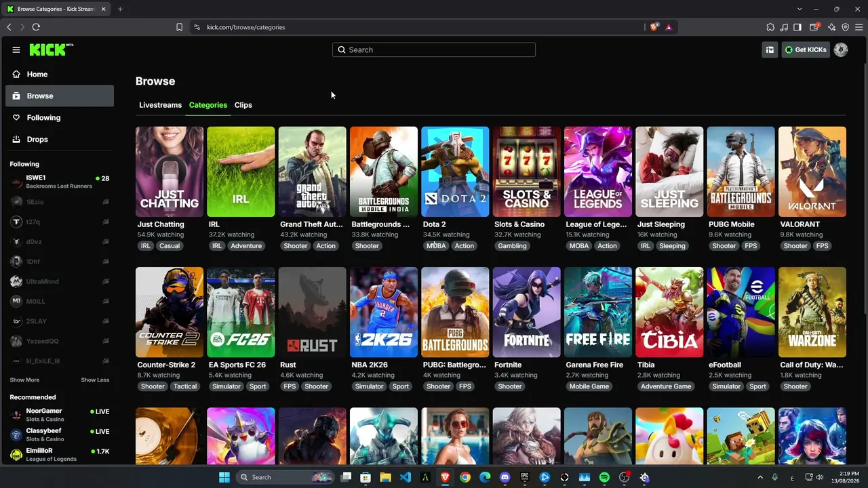Open the VALORANT category thumbnail
The width and height of the screenshot is (868, 488).
click(x=812, y=171)
